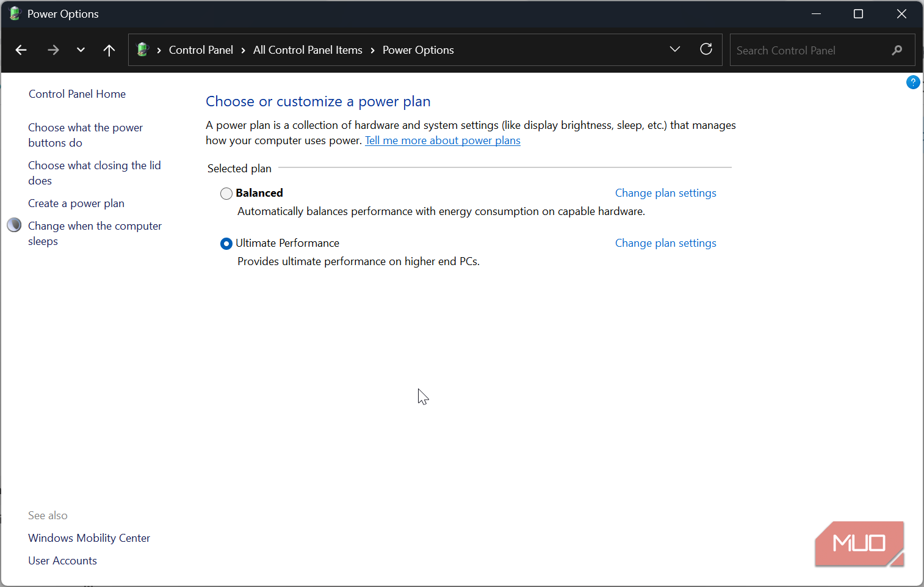Image resolution: width=924 pixels, height=587 pixels.
Task: Navigate to Control Panel breadcrumb
Action: [201, 50]
